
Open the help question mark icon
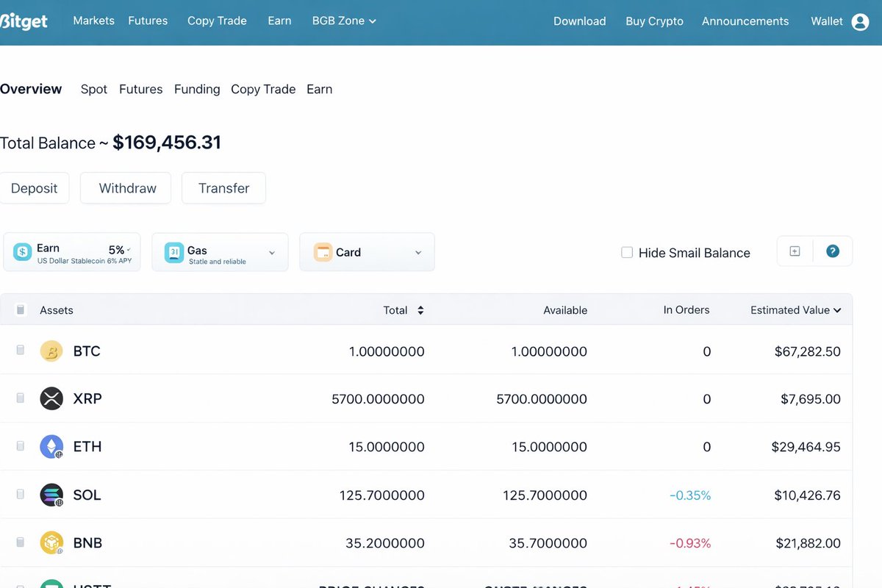coord(833,251)
